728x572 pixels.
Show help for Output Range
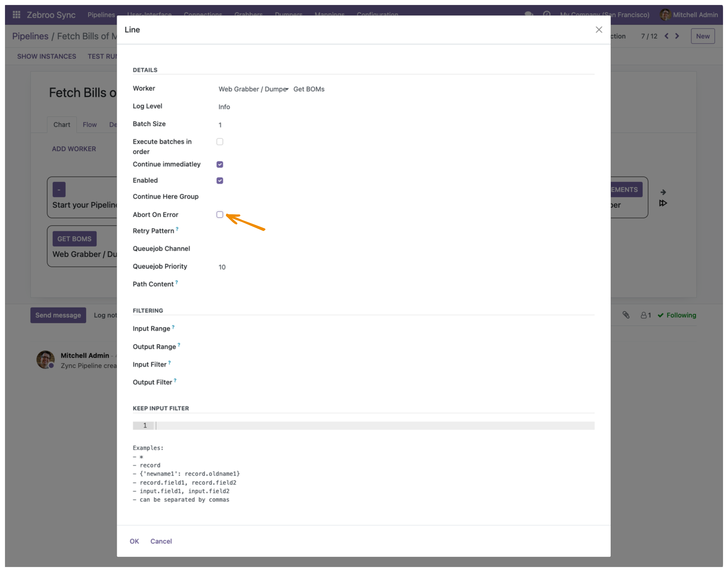(179, 345)
